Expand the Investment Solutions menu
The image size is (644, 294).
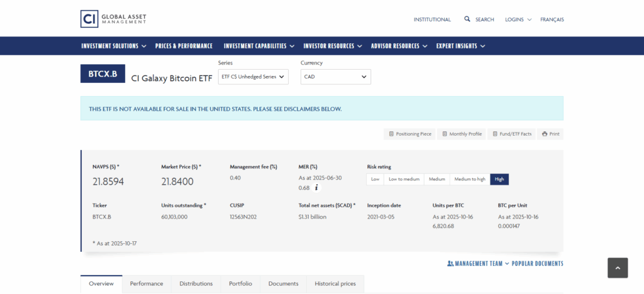114,46
